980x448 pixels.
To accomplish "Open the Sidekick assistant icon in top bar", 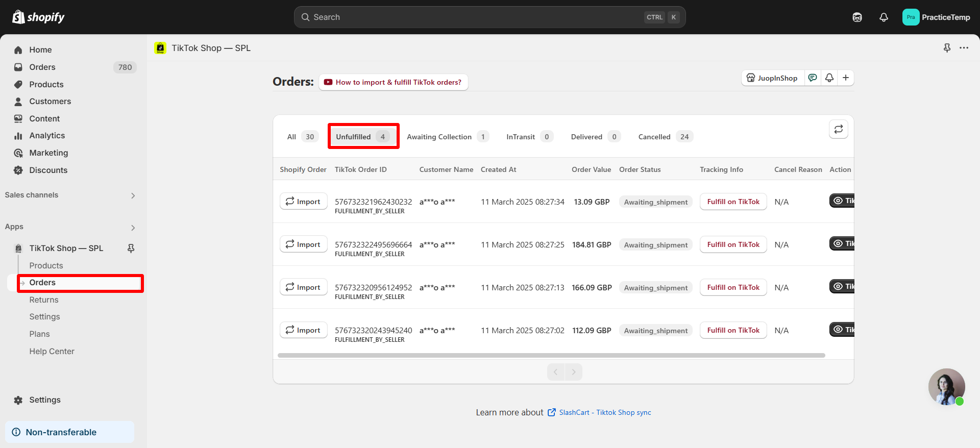I will [857, 17].
